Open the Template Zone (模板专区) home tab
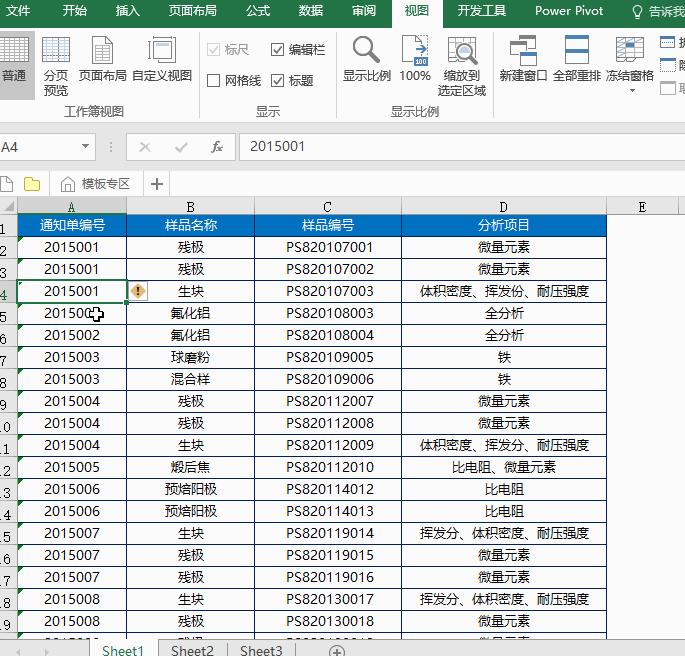 point(95,184)
